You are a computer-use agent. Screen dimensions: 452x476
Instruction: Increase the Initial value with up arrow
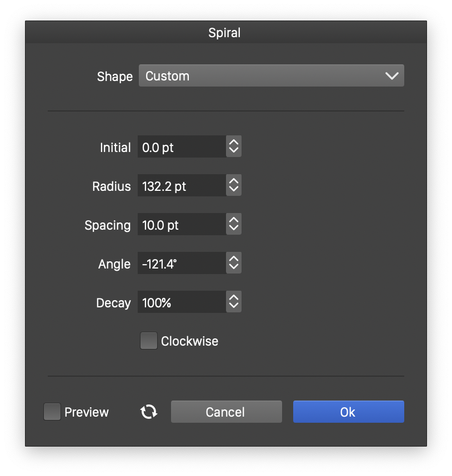(234, 143)
